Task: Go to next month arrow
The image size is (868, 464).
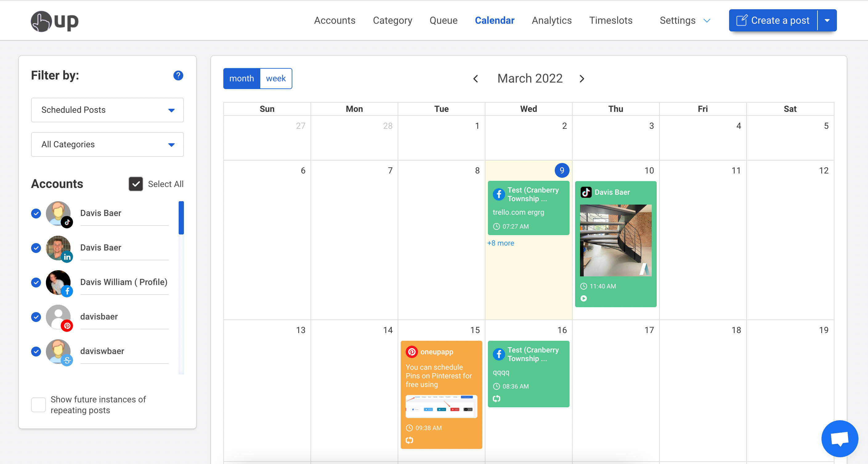Action: (x=582, y=79)
